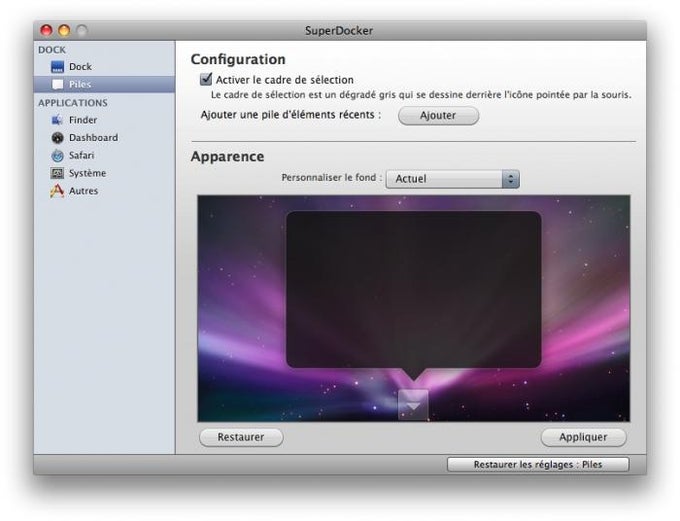Viewport: 680px width, 521px height.
Task: Open the Personnaliser le fond dropdown
Action: point(452,179)
